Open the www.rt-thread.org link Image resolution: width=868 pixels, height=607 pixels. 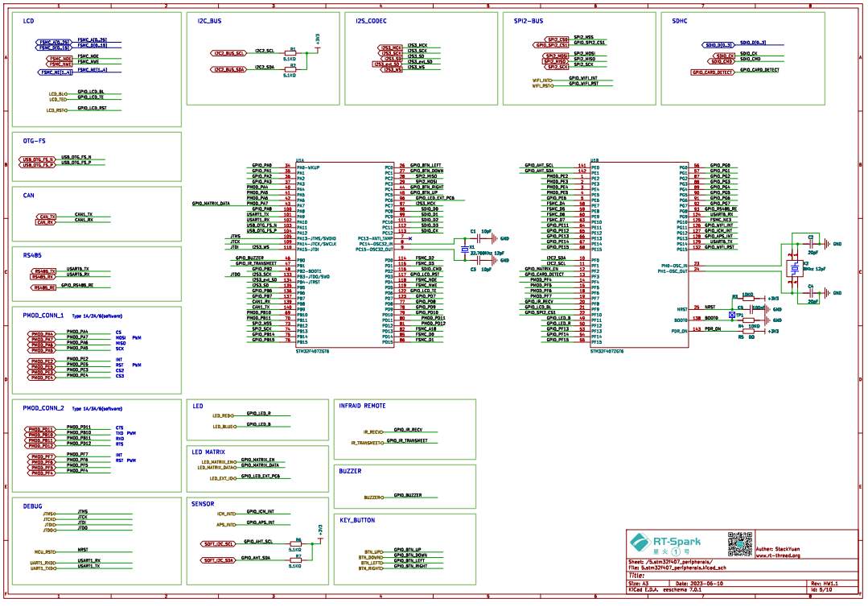click(x=777, y=555)
